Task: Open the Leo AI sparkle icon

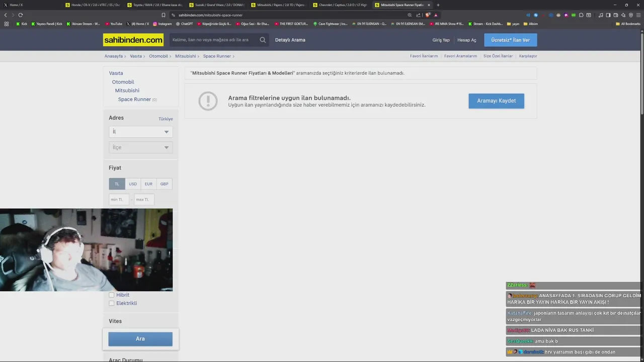Action: pyautogui.click(x=623, y=15)
